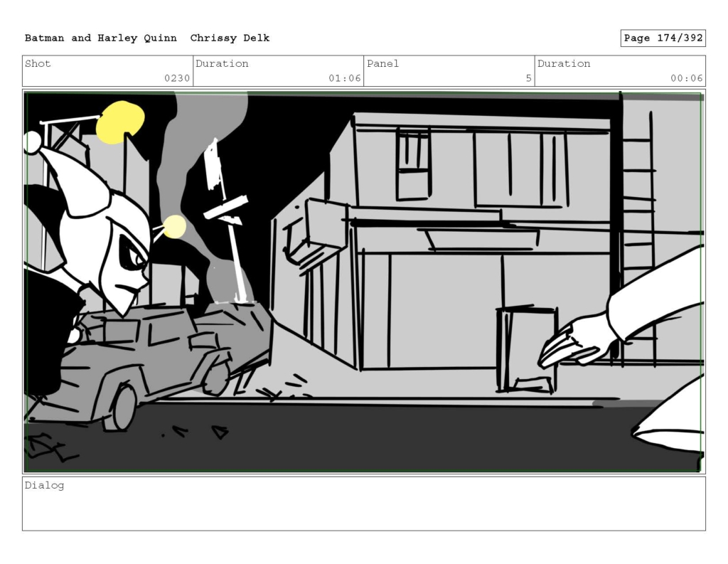Viewport: 728px width, 564px height.
Task: Select the "Chrissy Delk" artist name
Action: tap(230, 38)
